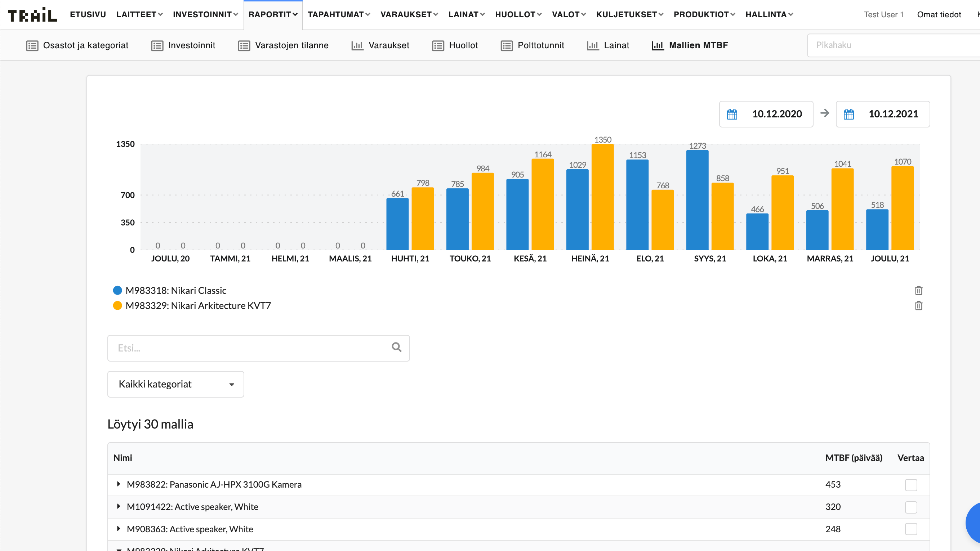This screenshot has width=980, height=551.
Task: Click MTBF value 248
Action: (x=833, y=529)
